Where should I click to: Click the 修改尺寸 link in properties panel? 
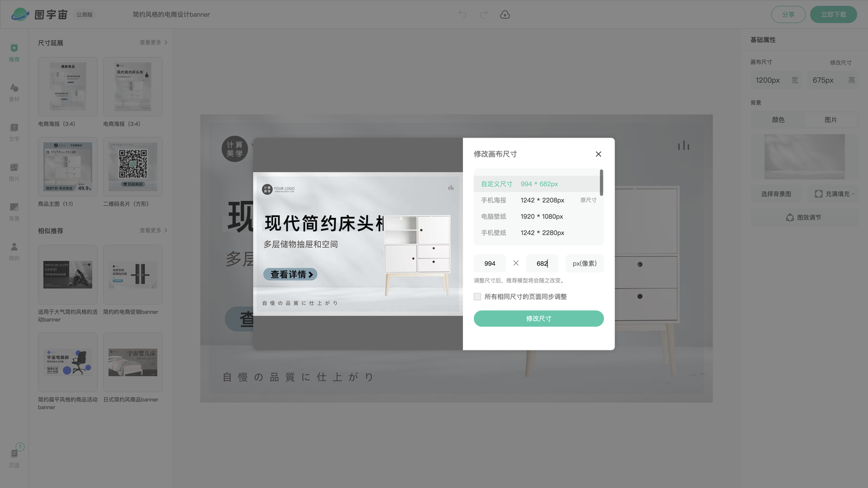[x=840, y=62]
